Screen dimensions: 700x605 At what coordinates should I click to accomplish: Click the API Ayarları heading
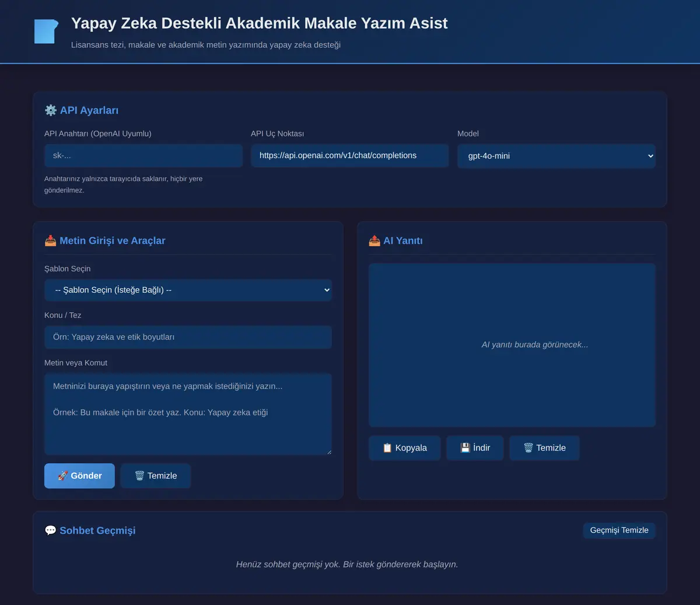tap(89, 110)
